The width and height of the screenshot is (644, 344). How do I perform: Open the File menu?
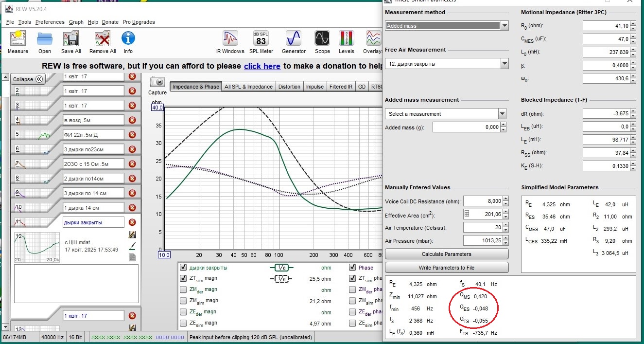(x=10, y=22)
